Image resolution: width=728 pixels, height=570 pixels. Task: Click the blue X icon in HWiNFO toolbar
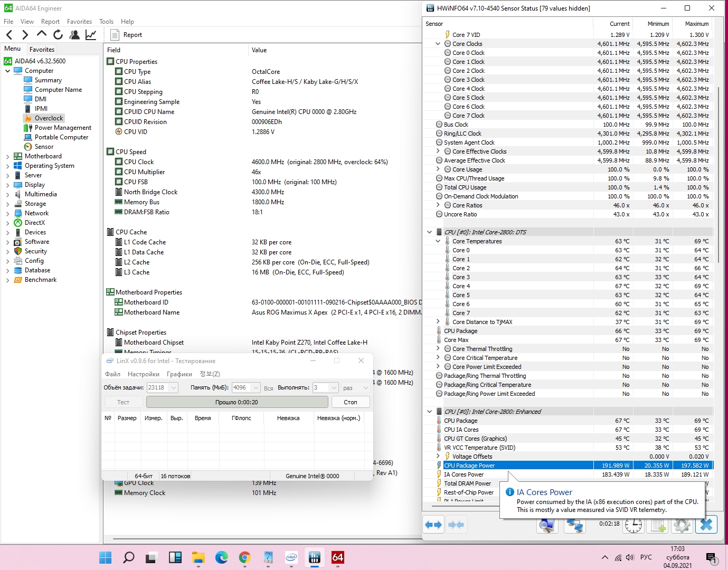[x=706, y=525]
